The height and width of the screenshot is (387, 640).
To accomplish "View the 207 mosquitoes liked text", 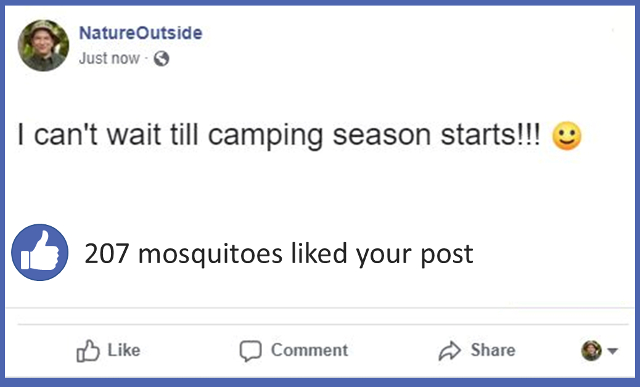I will [279, 254].
